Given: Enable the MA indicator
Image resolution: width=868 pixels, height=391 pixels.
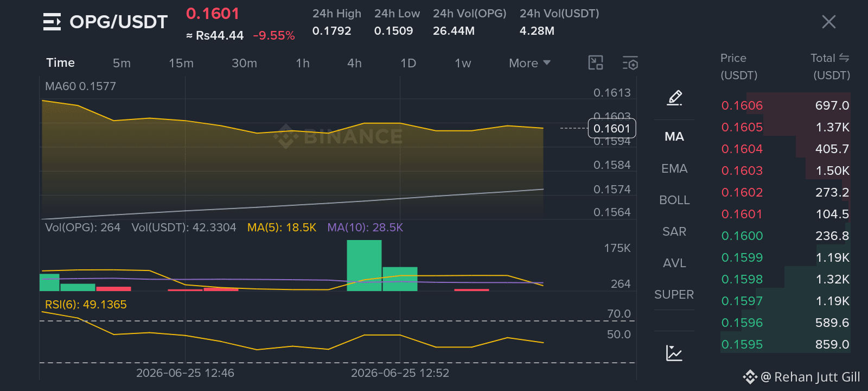Looking at the screenshot, I should point(674,136).
